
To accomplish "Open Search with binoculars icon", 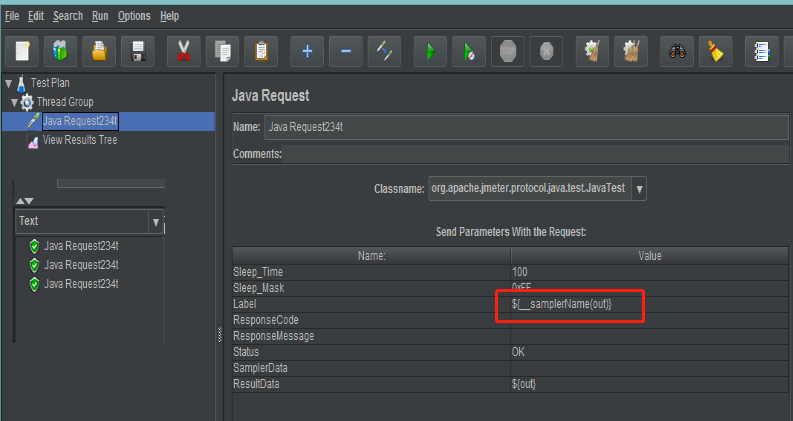I will click(x=677, y=51).
